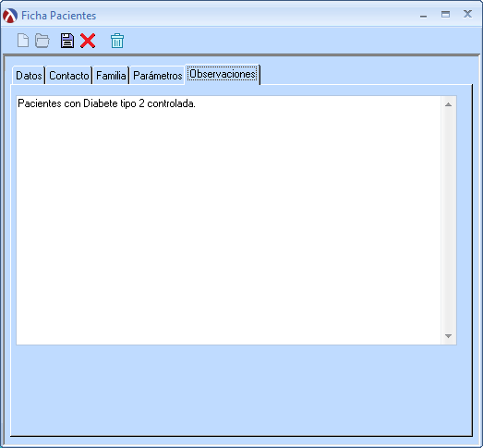Minimize the Ficha Pacientes window

pyautogui.click(x=424, y=16)
